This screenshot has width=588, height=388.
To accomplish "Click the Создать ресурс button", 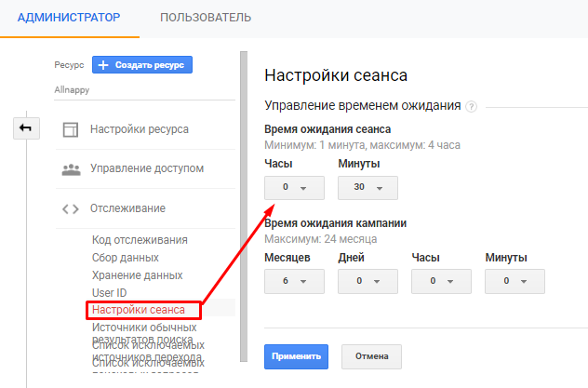I will pos(142,65).
